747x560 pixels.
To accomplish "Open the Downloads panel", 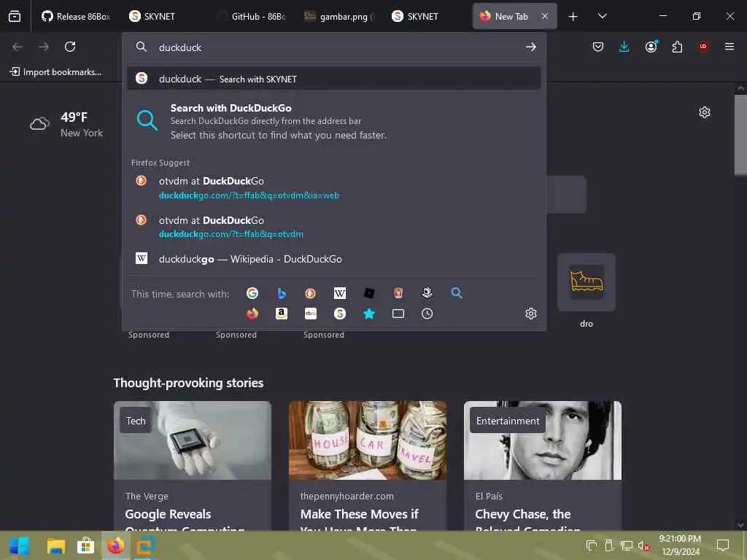I will [624, 47].
